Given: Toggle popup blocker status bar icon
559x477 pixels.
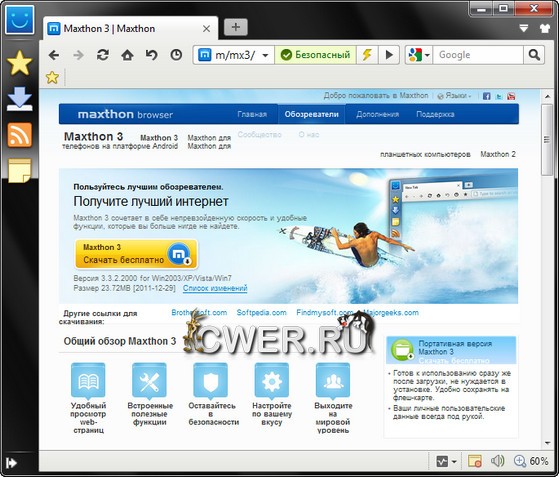Looking at the screenshot, I should tap(475, 462).
